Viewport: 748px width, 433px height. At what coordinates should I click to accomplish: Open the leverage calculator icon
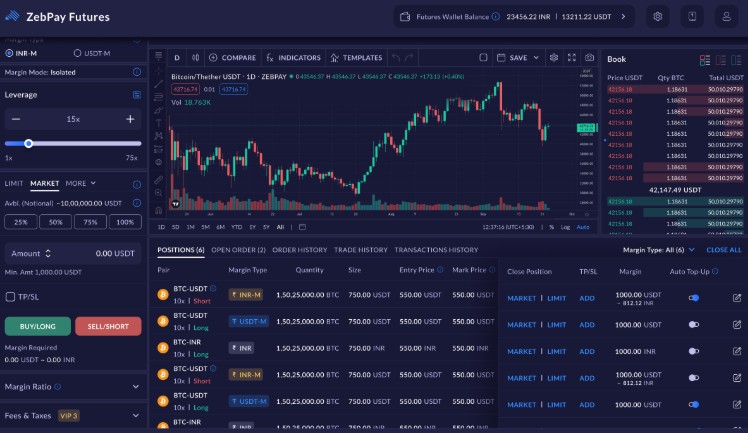point(136,94)
